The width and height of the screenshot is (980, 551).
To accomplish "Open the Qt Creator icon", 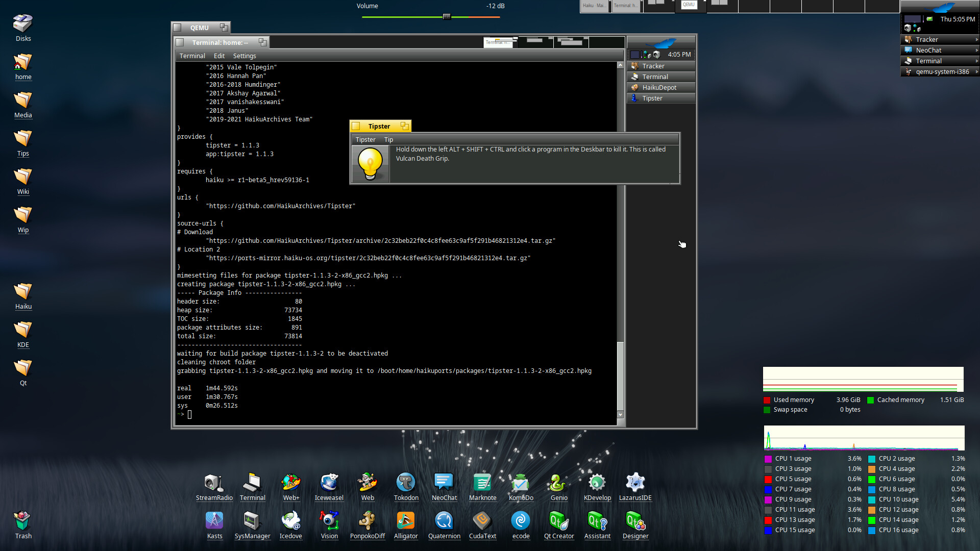I will pos(558,521).
